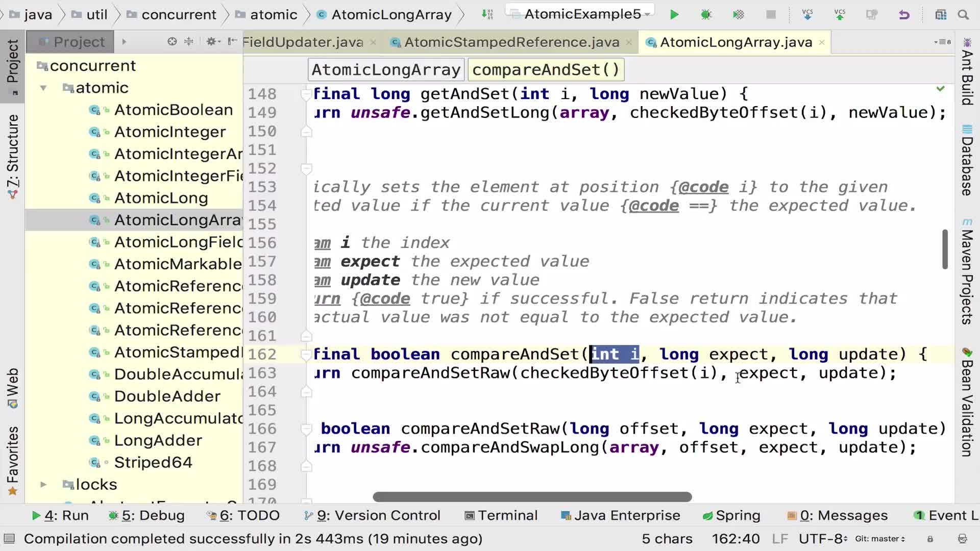Start debugging with the bug icon
This screenshot has height=551, width=980.
coord(706,15)
